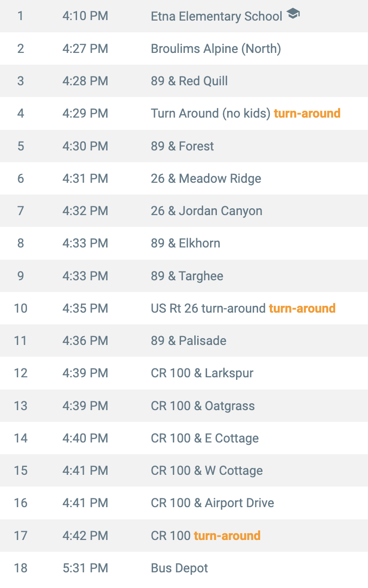Click the 89 & Targhee stop name

[187, 276]
